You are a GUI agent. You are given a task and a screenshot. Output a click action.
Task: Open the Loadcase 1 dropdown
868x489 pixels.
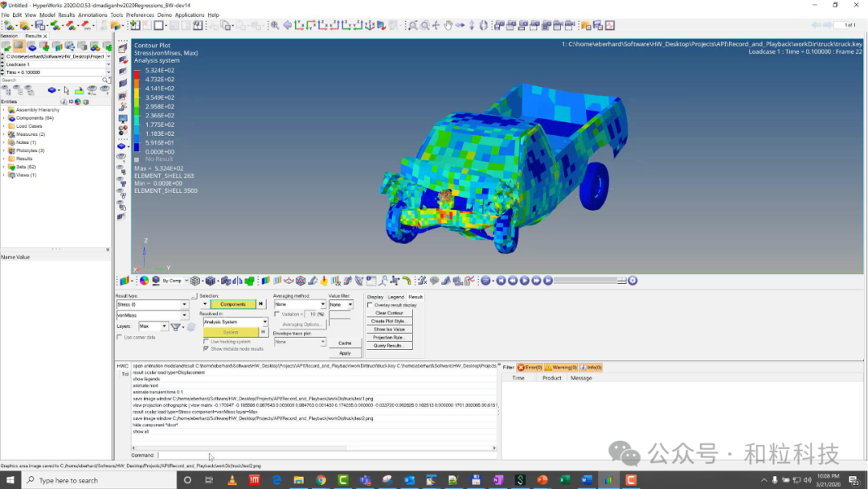point(108,64)
